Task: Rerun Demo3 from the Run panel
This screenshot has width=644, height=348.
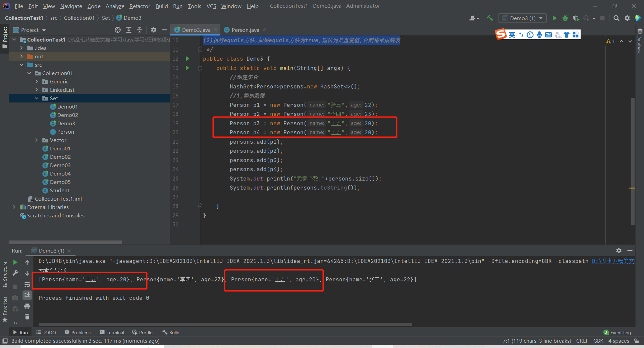Action: click(15, 262)
